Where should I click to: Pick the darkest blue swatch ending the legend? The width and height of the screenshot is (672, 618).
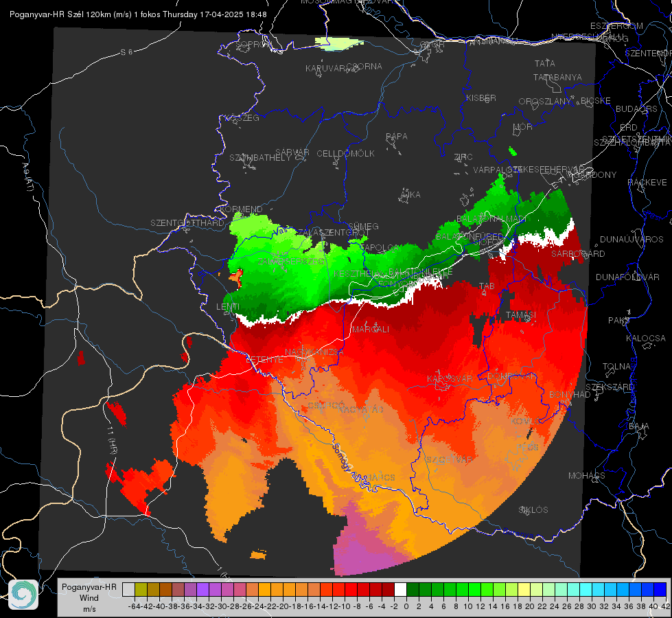coord(660,590)
